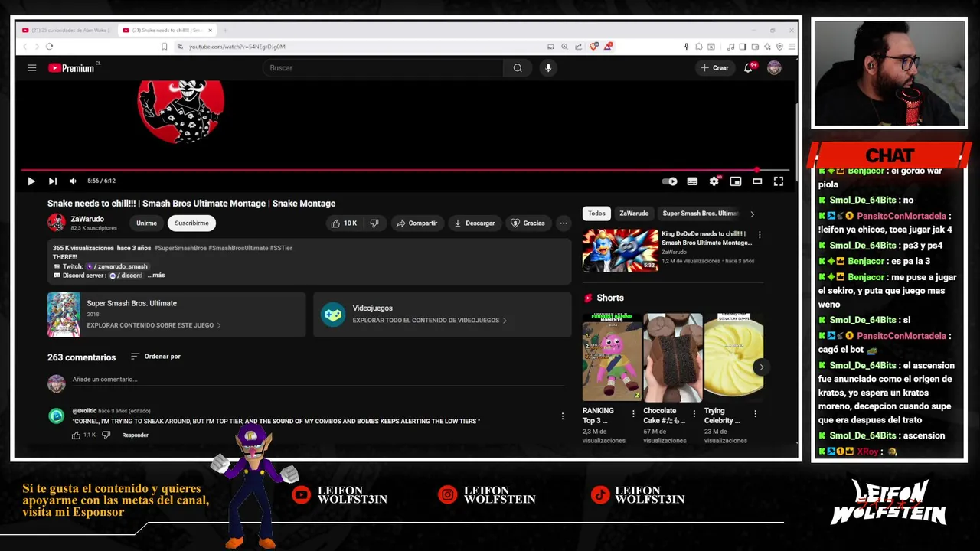This screenshot has height=551, width=980.
Task: Expand description with ...más
Action: coord(156,275)
